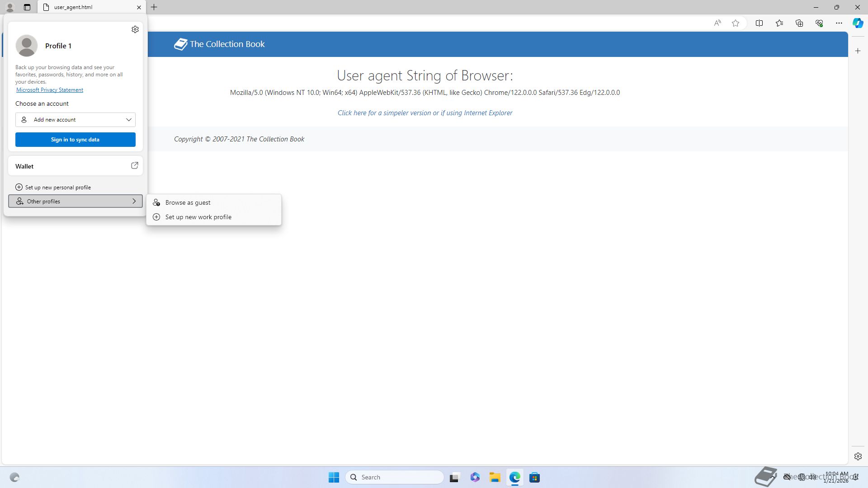Add this page to favorites star
This screenshot has width=868, height=488.
coord(736,23)
